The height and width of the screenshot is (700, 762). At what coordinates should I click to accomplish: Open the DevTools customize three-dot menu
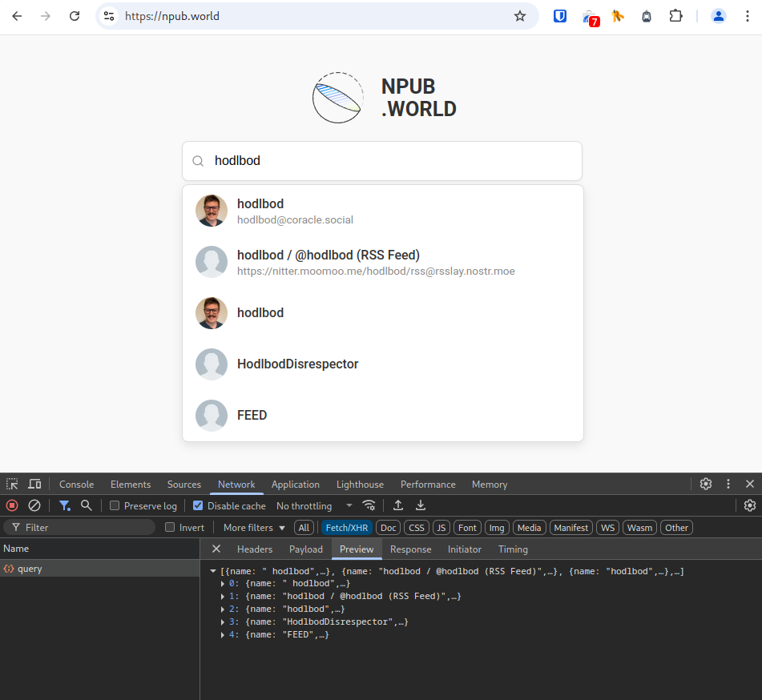pos(728,484)
